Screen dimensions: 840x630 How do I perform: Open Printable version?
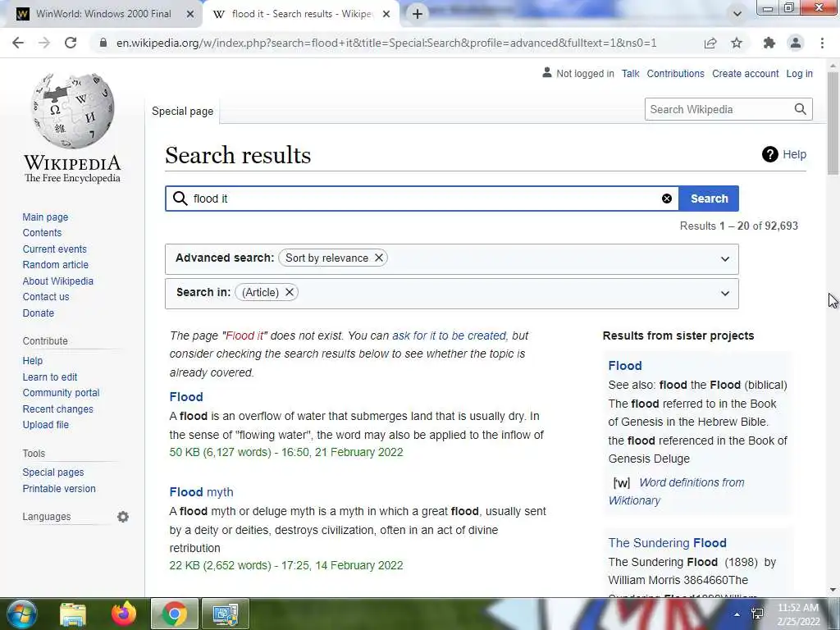click(59, 489)
